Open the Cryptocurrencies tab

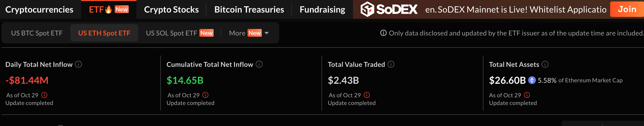(x=39, y=9)
